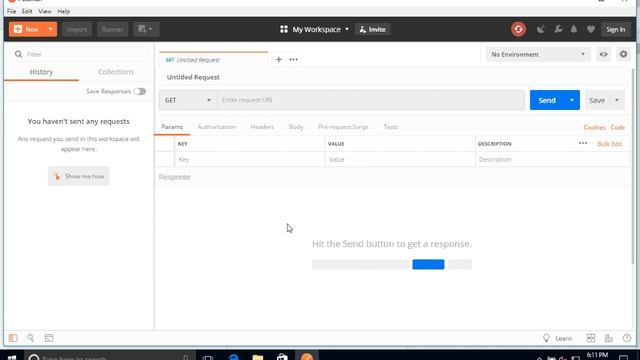Open the notifications bell
Viewport: 640px width, 360px height.
[x=574, y=29]
